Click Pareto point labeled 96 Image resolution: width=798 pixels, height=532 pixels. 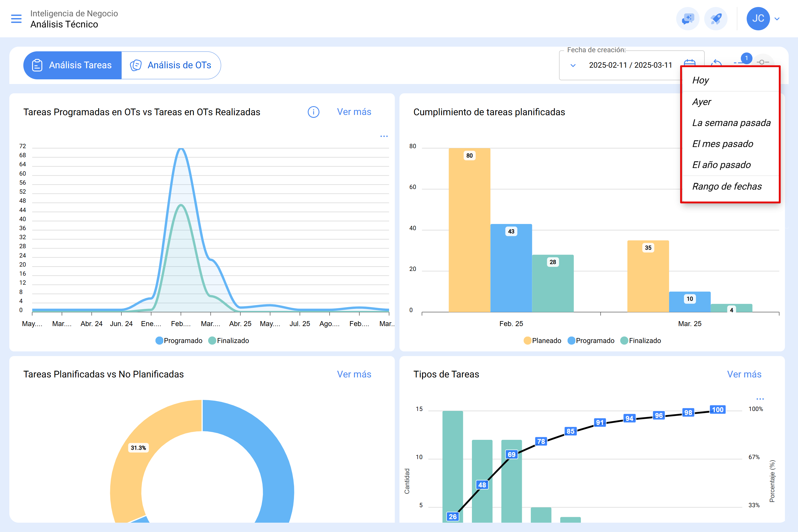coord(659,415)
